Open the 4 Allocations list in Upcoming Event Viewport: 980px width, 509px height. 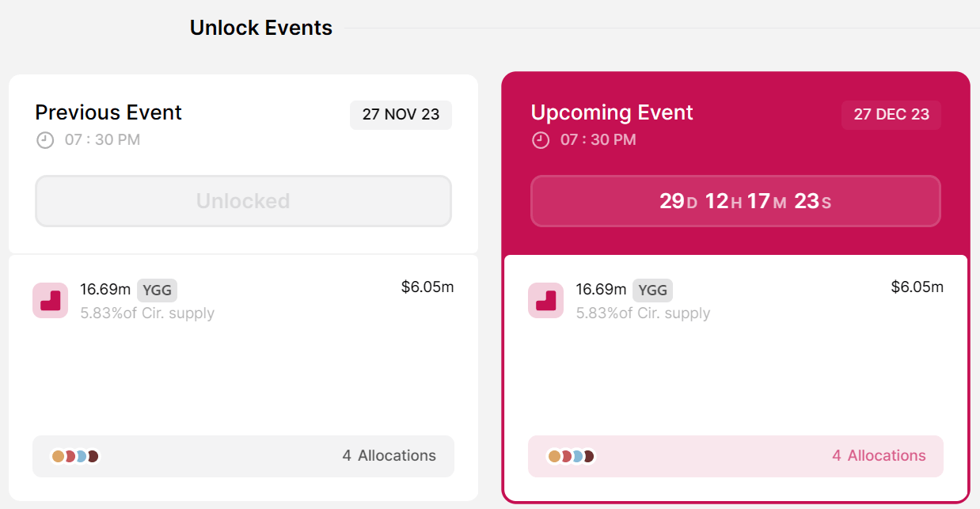(879, 456)
